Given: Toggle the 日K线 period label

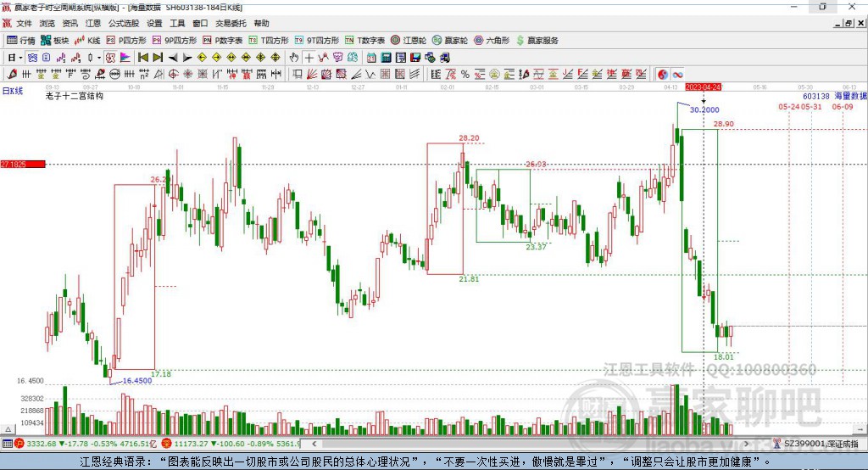Looking at the screenshot, I should (12, 91).
